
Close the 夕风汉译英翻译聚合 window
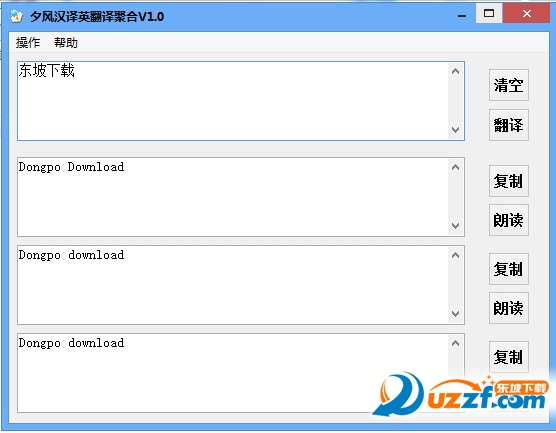tap(527, 13)
